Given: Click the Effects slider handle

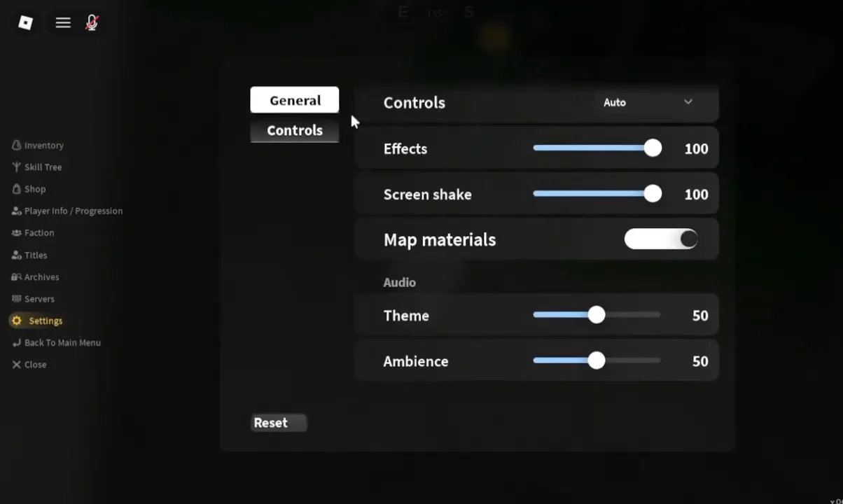Looking at the screenshot, I should click(653, 148).
